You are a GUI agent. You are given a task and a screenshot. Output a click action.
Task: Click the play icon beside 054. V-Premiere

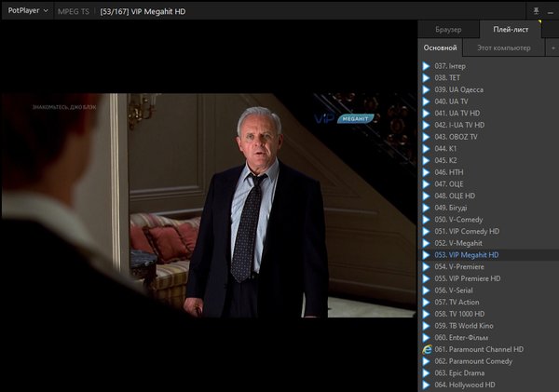(x=426, y=266)
